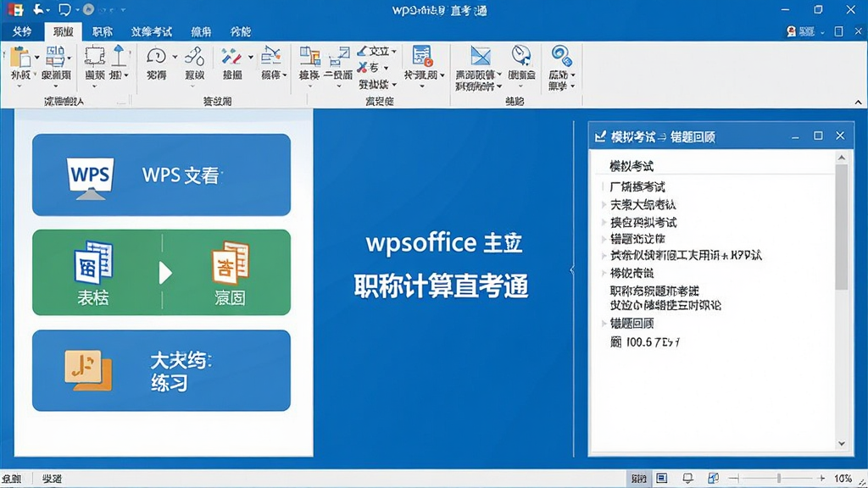Screen dimensions: 868x488
Task: Open the dropdown arrow beside the paste icon
Action: (x=37, y=57)
